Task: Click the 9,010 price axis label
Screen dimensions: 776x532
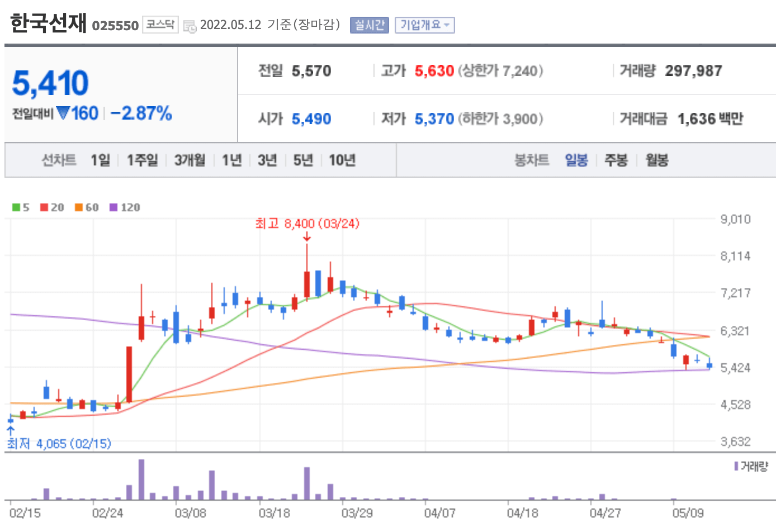Action: 736,219
